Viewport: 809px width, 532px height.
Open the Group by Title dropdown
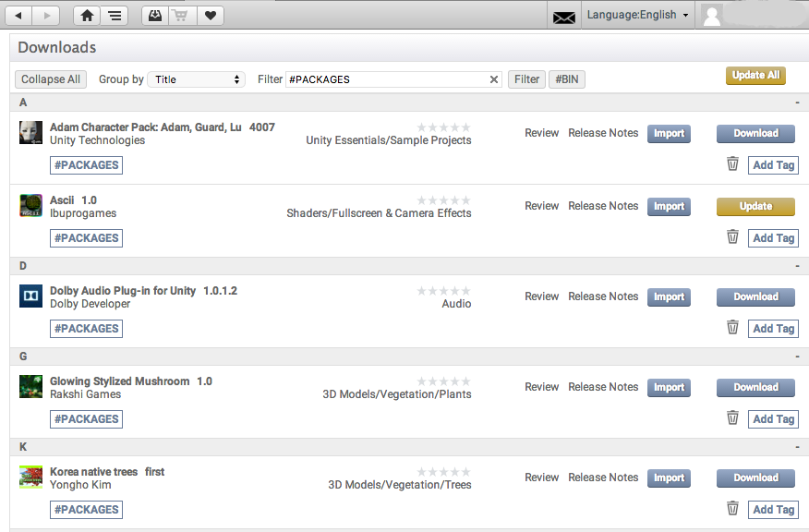point(196,79)
